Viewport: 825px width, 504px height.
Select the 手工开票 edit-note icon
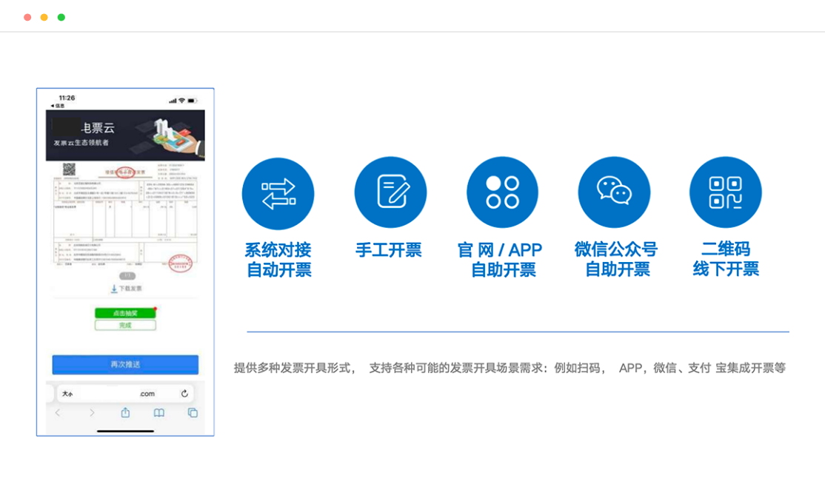[390, 192]
